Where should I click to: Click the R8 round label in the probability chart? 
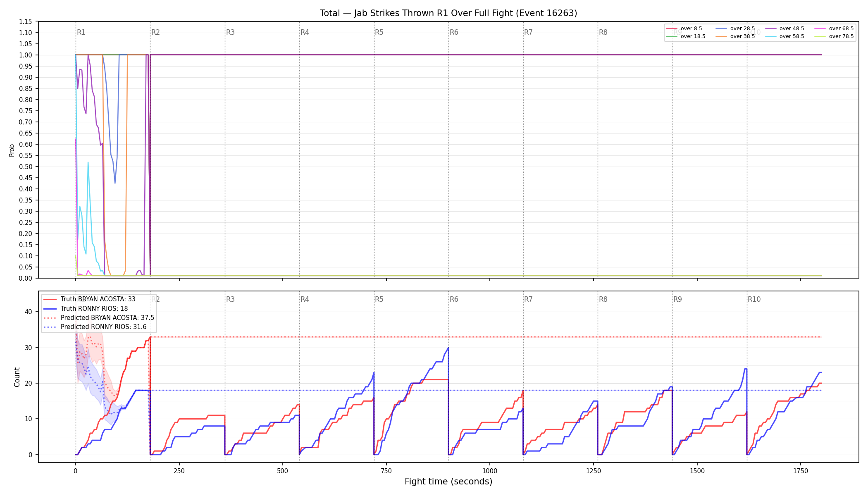(x=603, y=32)
